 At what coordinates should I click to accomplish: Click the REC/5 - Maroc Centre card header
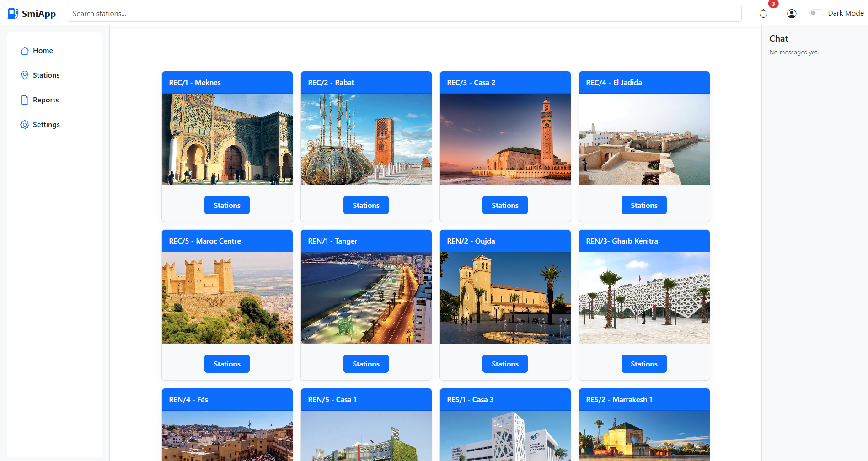[227, 241]
